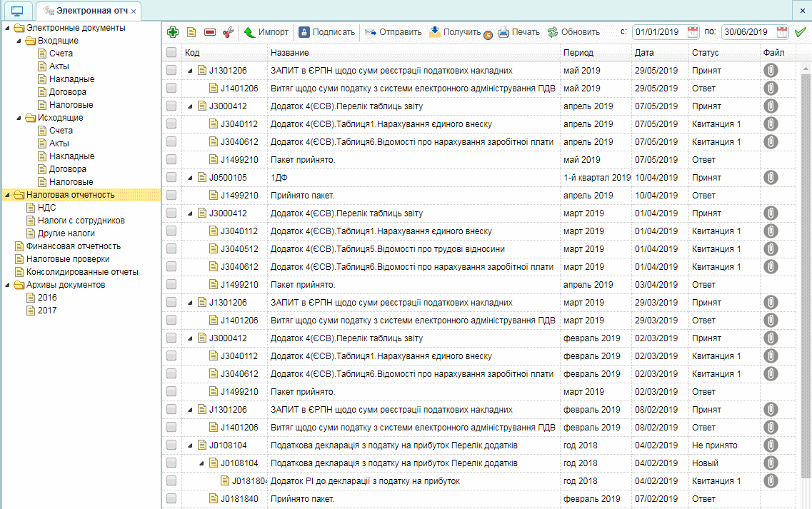Collapse the J0108104 Не принято group
Viewport: 812px width, 509px height.
(x=190, y=446)
